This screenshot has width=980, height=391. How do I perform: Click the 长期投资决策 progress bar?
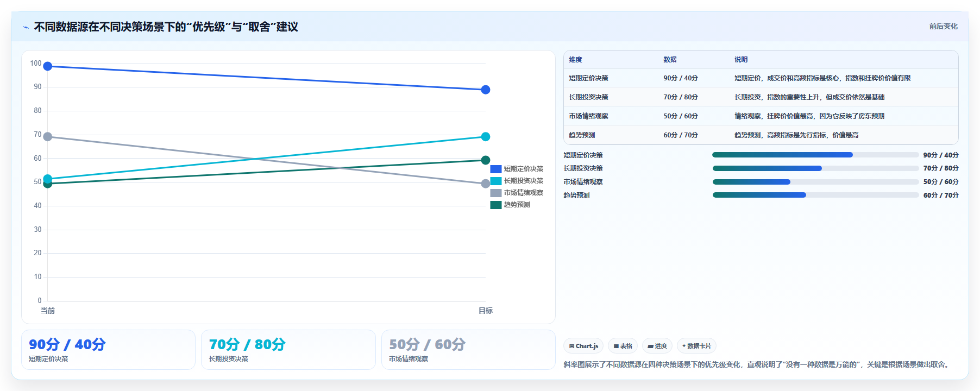pos(815,168)
